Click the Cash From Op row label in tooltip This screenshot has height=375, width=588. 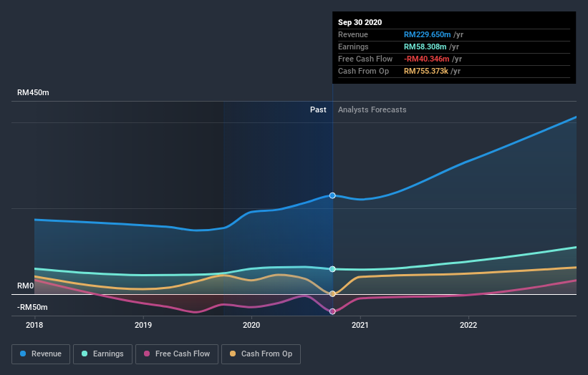pos(363,71)
